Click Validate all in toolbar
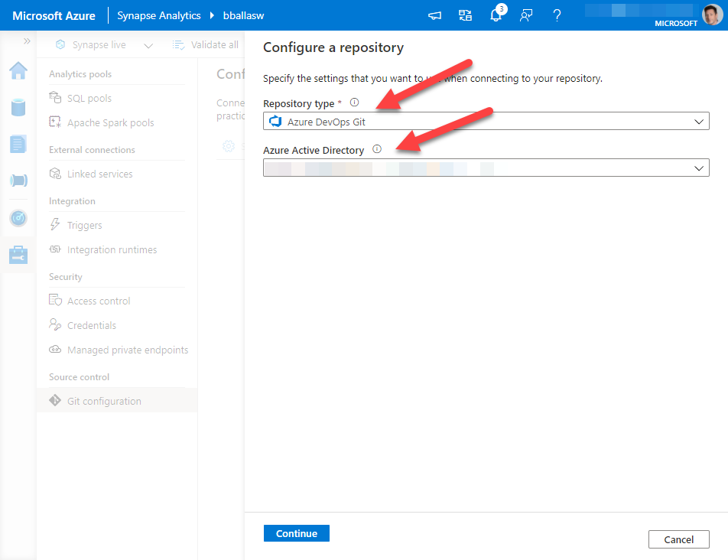This screenshot has width=728, height=560. click(x=214, y=45)
